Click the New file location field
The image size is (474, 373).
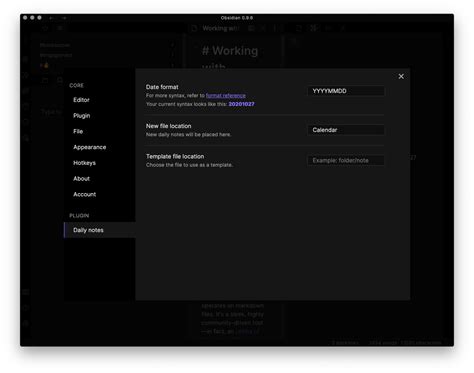[346, 130]
